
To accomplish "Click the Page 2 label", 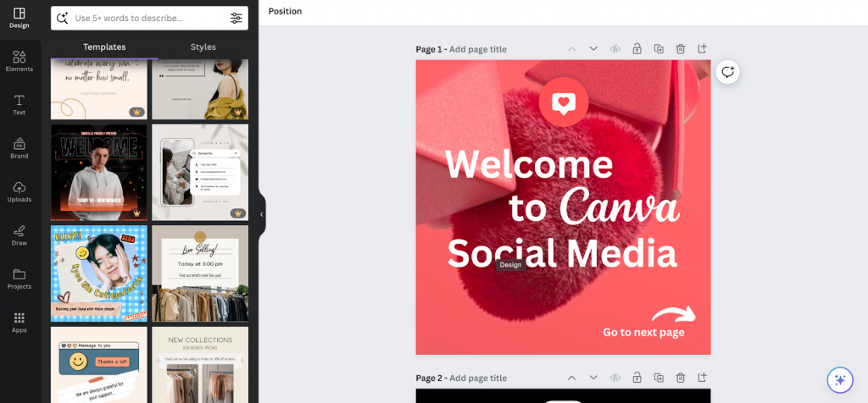I will (x=429, y=378).
